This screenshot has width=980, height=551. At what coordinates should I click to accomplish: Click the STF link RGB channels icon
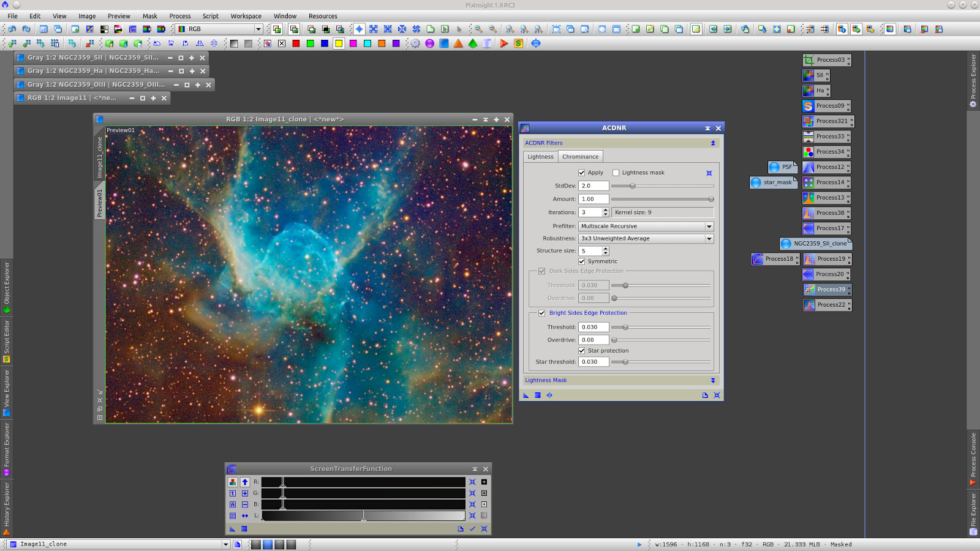point(233,482)
